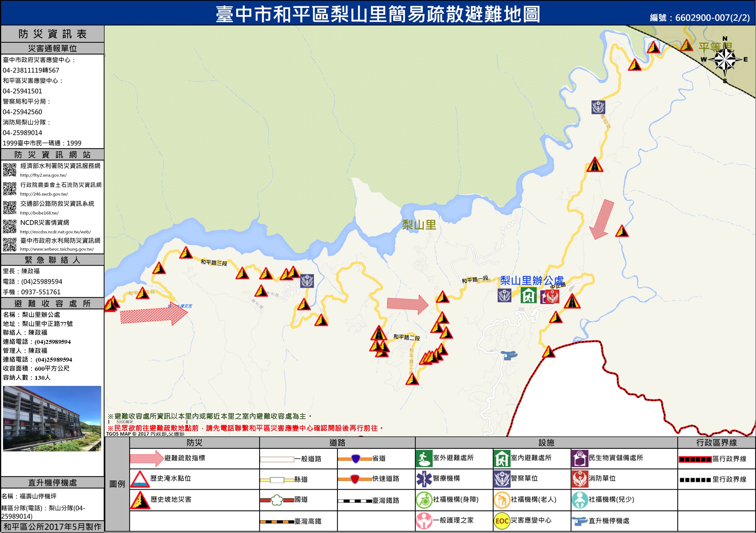
Task: Click the 避難收容處所 section header
Action: point(52,304)
